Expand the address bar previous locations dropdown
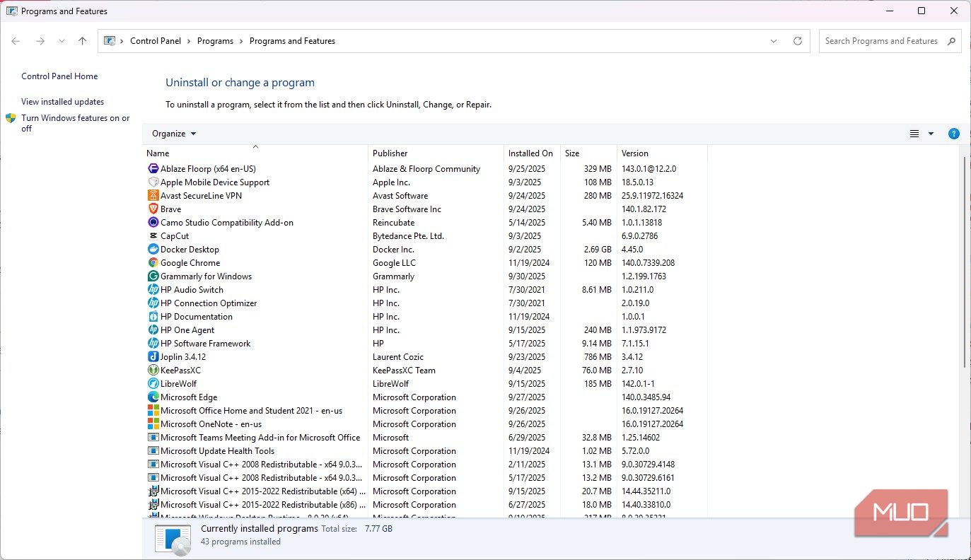The width and height of the screenshot is (971, 560). coord(773,41)
